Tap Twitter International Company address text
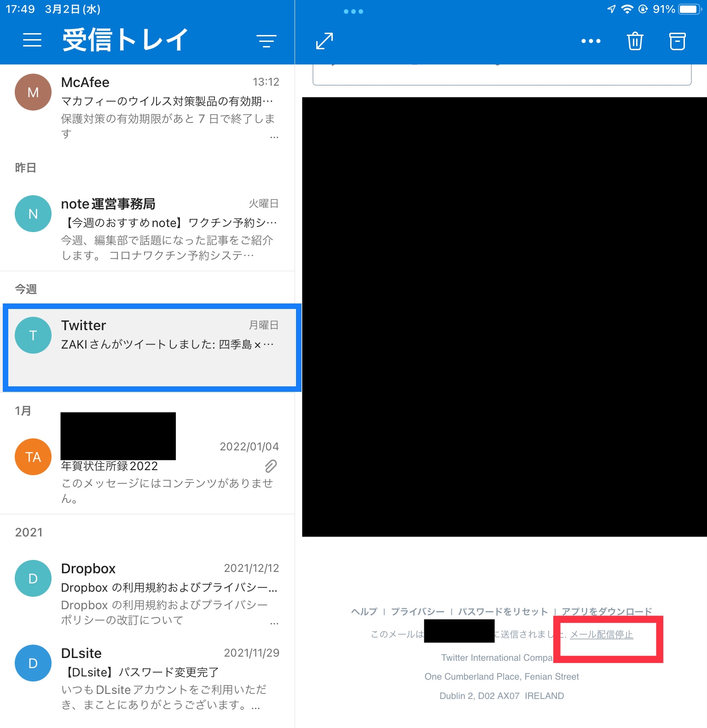Screen dimensions: 707x728 click(x=497, y=658)
